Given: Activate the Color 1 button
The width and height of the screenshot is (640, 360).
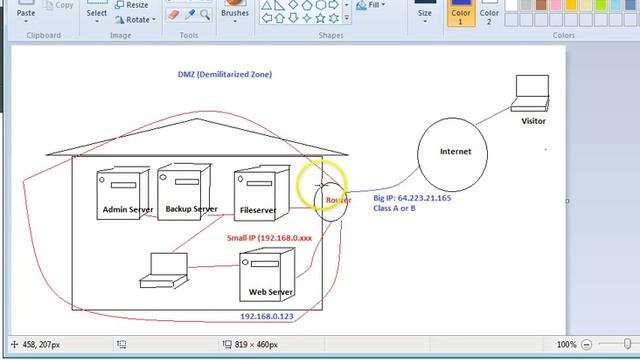Looking at the screenshot, I should (461, 13).
